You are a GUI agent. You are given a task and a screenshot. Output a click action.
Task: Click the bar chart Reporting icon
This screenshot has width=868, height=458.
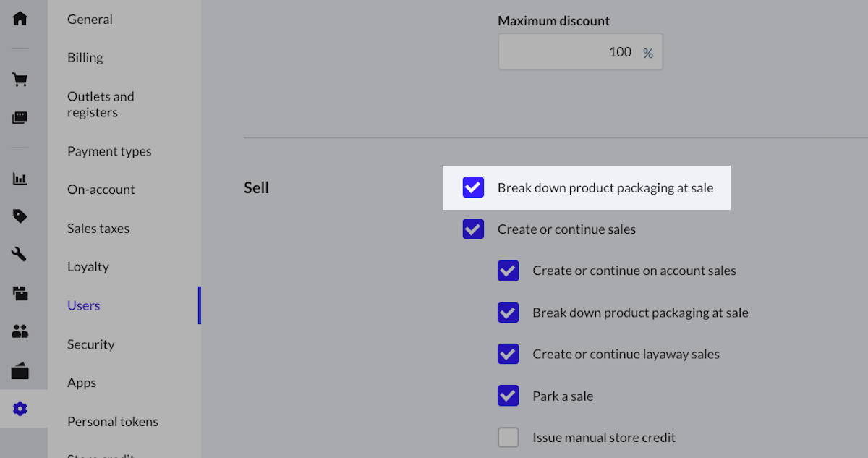pos(20,179)
